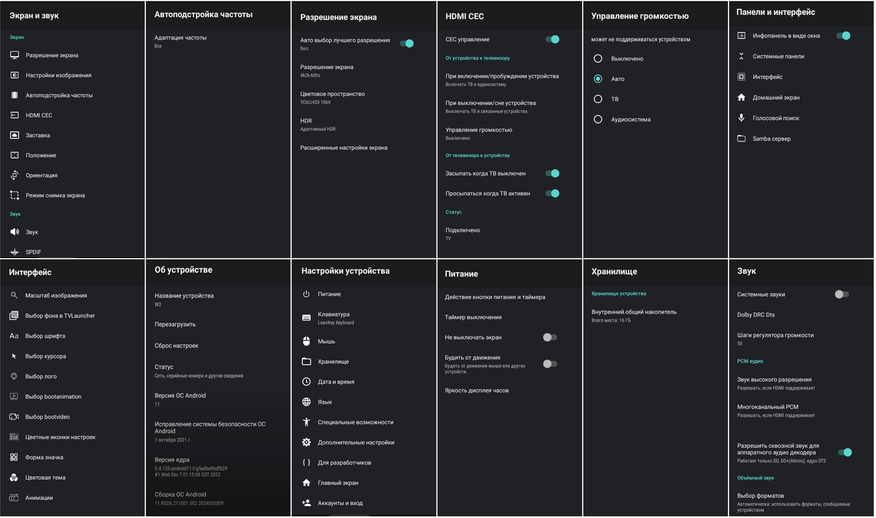Viewport: 876px width, 518px height.
Task: Open the Для разработчиков menu entry
Action: [344, 462]
